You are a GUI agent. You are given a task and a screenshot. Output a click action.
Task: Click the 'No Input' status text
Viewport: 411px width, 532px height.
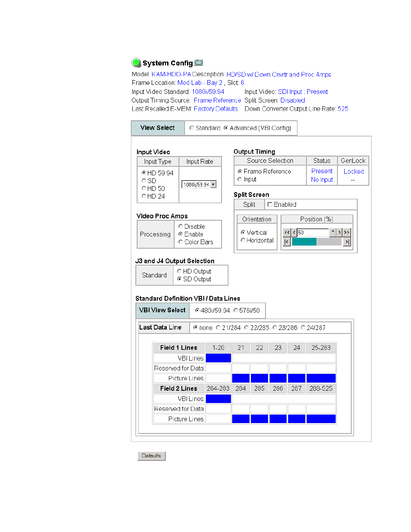point(322,180)
